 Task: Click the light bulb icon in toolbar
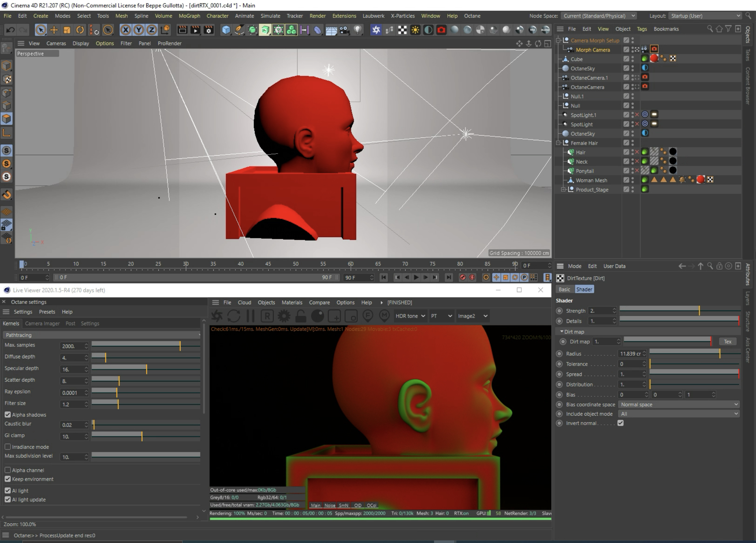tap(358, 30)
